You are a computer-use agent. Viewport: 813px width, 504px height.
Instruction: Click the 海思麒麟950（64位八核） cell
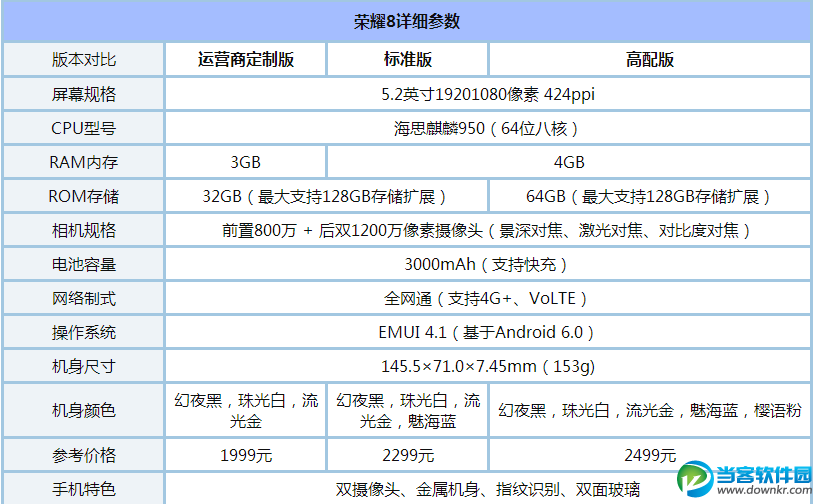pos(487,128)
